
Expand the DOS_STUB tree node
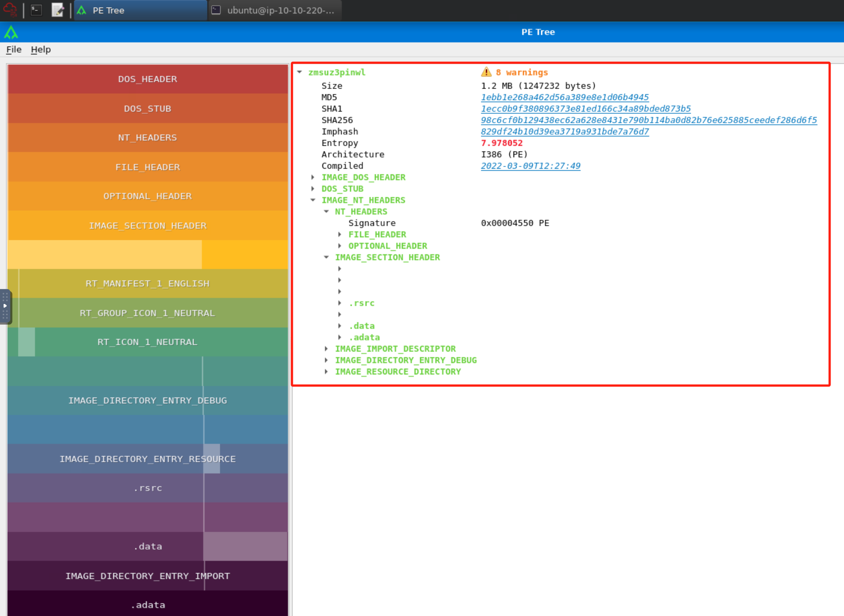(313, 189)
